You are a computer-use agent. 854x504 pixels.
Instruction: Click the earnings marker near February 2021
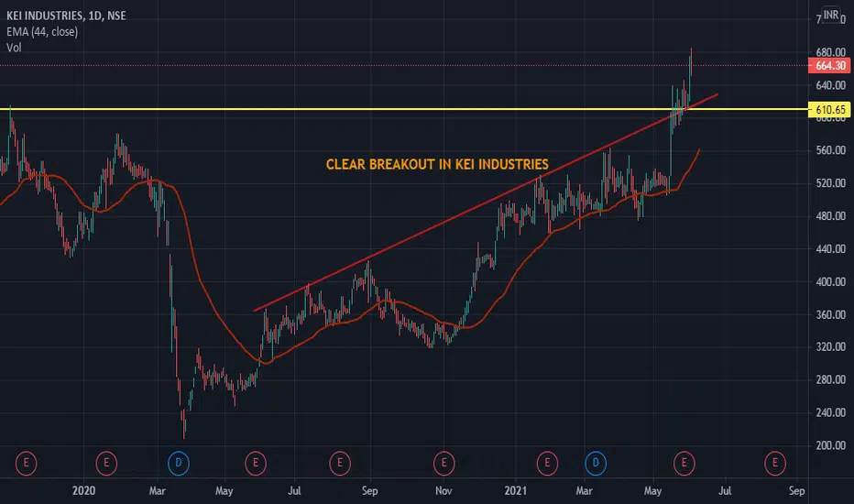547,464
